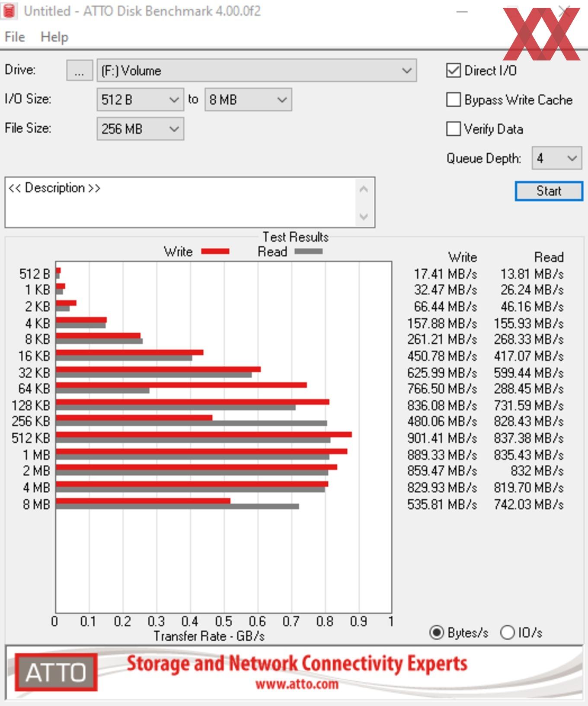Image resolution: width=588 pixels, height=706 pixels.
Task: Click the 901.41 MB/s write value
Action: [442, 438]
